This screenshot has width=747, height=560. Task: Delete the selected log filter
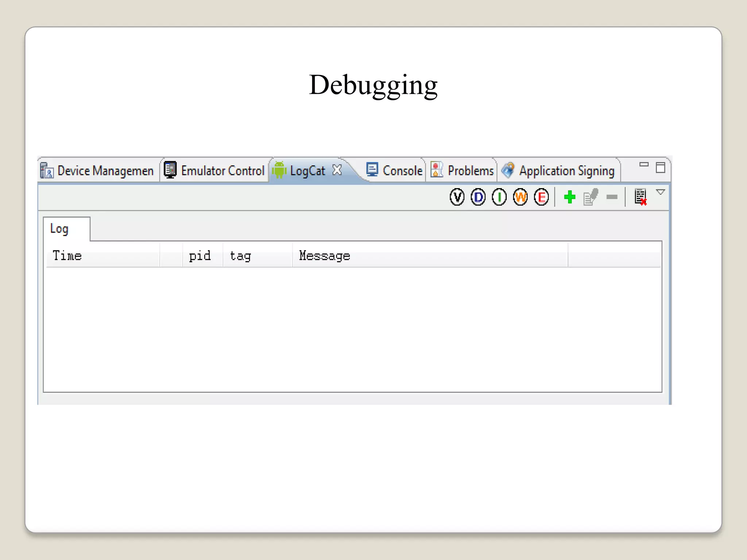point(612,197)
